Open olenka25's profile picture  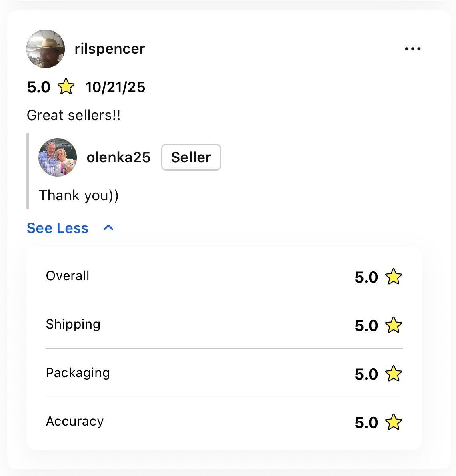pyautogui.click(x=58, y=157)
